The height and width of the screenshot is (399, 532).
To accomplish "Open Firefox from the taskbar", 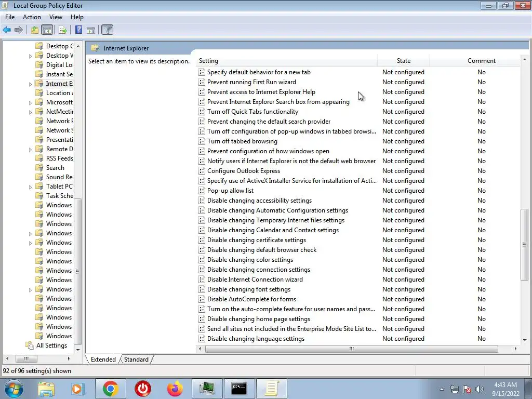I will pyautogui.click(x=175, y=389).
